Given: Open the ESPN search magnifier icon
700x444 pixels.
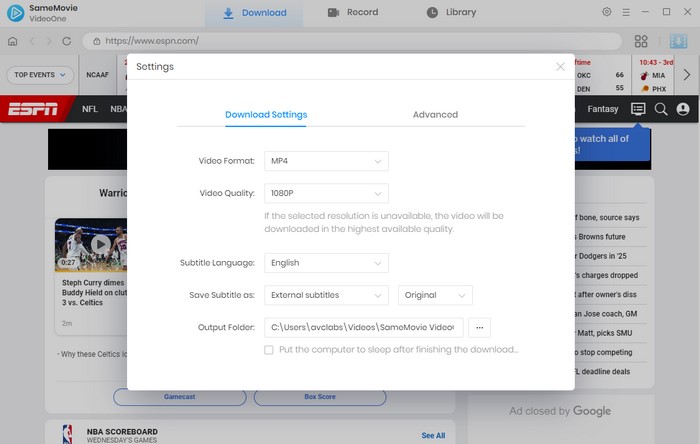Looking at the screenshot, I should [661, 109].
